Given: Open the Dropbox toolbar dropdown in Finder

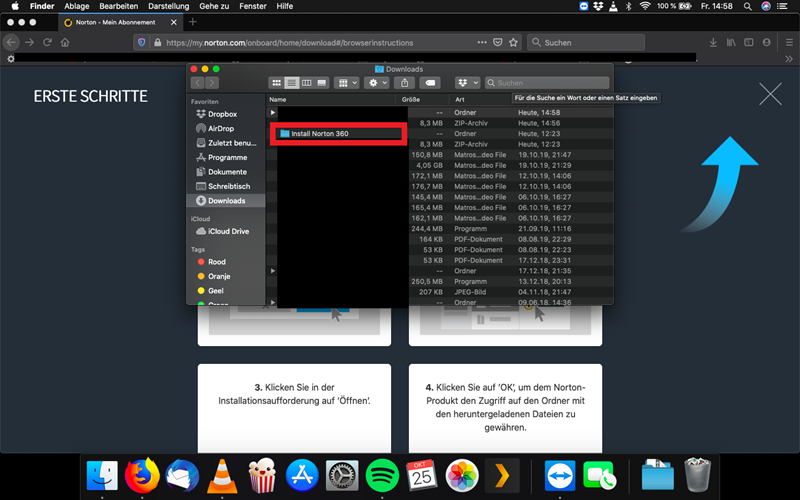Looking at the screenshot, I should pyautogui.click(x=467, y=83).
